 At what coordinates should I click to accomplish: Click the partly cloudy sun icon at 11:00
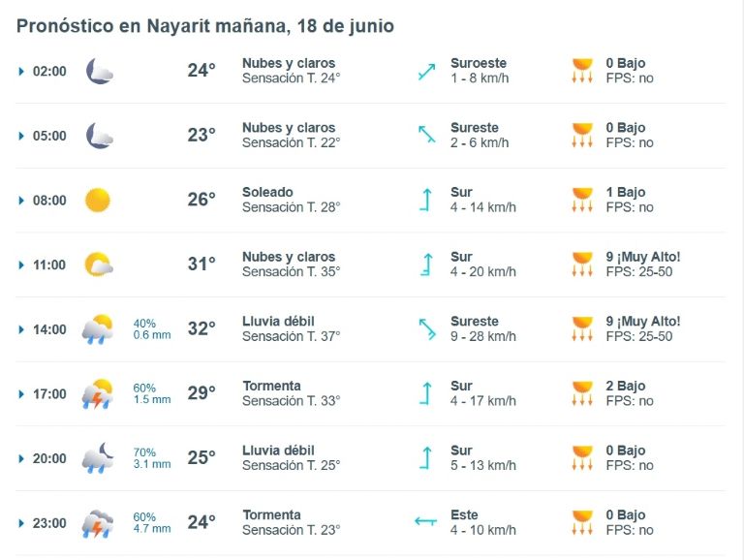[98, 264]
